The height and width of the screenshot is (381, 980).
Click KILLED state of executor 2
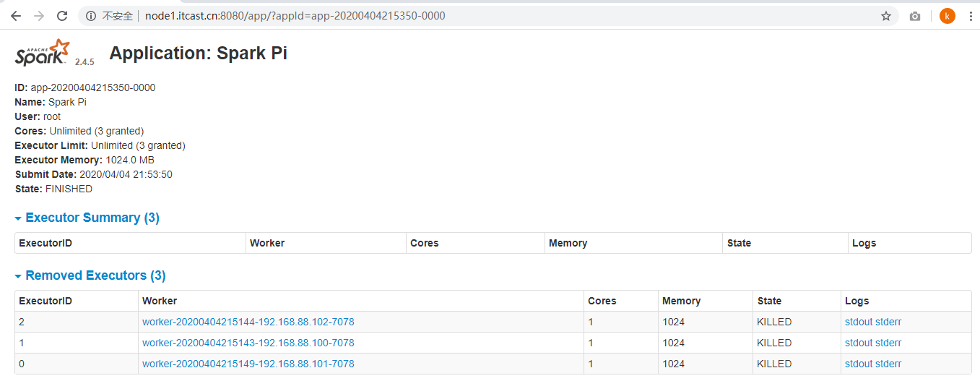coord(774,322)
